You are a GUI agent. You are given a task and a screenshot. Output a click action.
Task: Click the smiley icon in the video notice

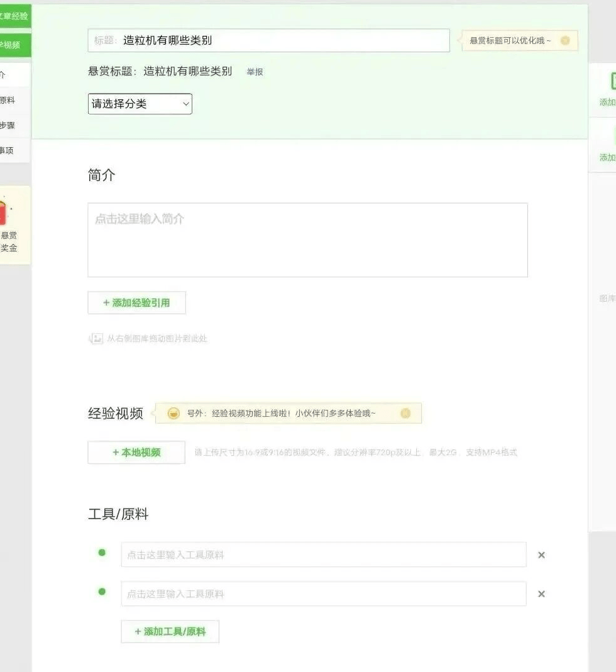coord(173,414)
